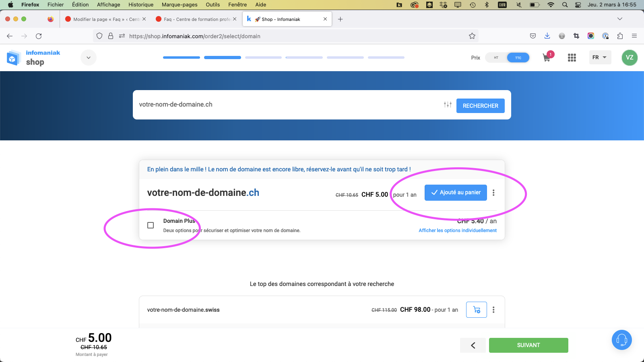
Task: Reload the current page
Action: (39, 36)
